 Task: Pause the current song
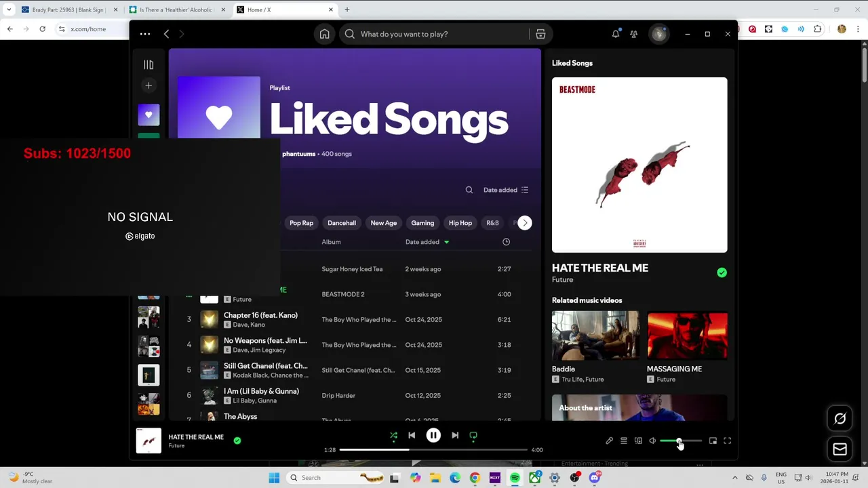click(433, 436)
